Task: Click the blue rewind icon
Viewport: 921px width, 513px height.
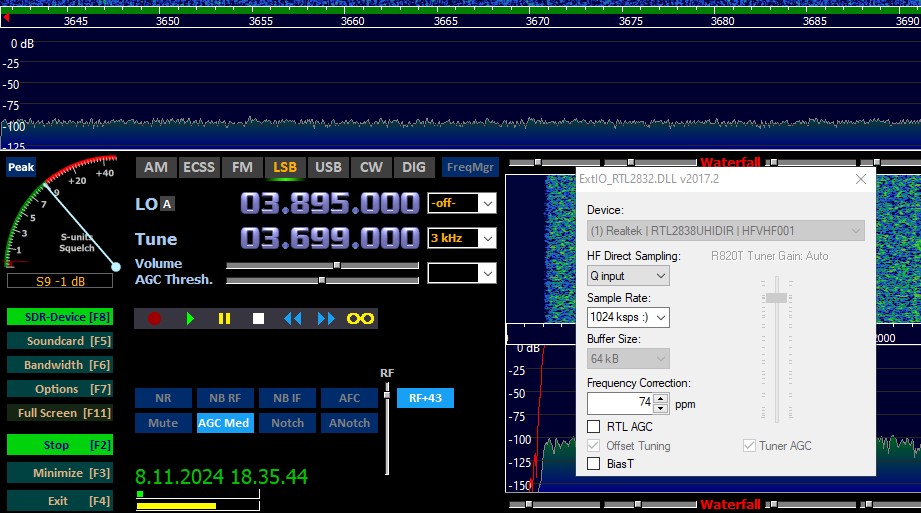Action: pyautogui.click(x=292, y=318)
